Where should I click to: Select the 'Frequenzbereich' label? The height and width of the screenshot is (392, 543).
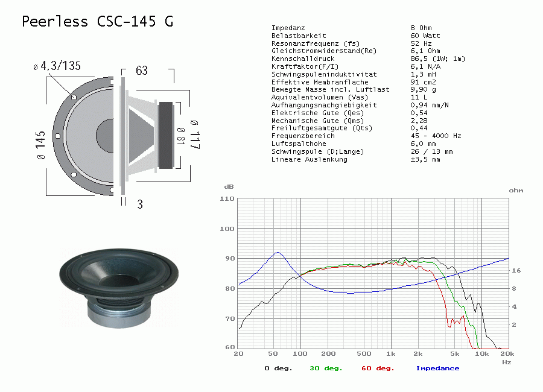coord(303,136)
